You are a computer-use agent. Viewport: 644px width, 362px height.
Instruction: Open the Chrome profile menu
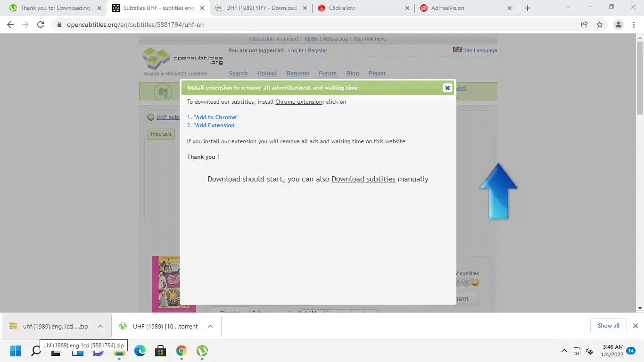click(x=619, y=25)
